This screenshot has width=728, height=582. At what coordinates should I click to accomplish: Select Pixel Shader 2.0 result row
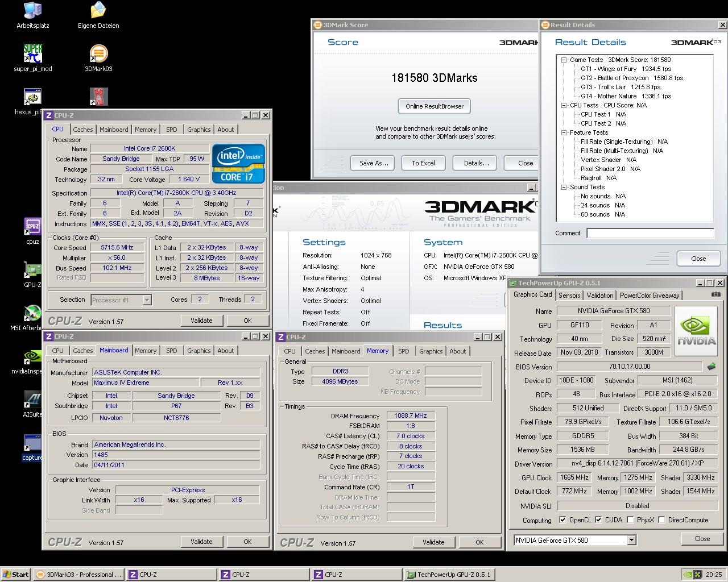pyautogui.click(x=611, y=169)
